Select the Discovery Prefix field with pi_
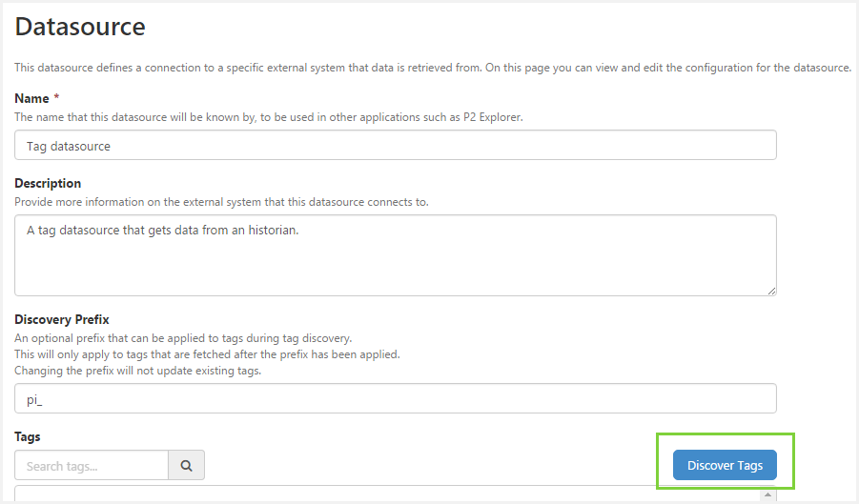This screenshot has width=859, height=504. (395, 399)
